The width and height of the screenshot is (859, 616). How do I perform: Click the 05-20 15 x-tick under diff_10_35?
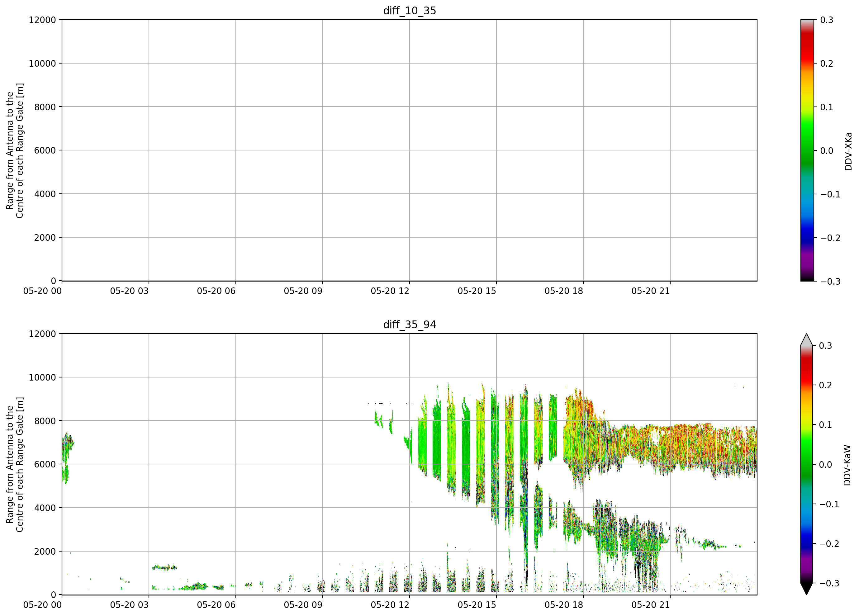pyautogui.click(x=477, y=291)
